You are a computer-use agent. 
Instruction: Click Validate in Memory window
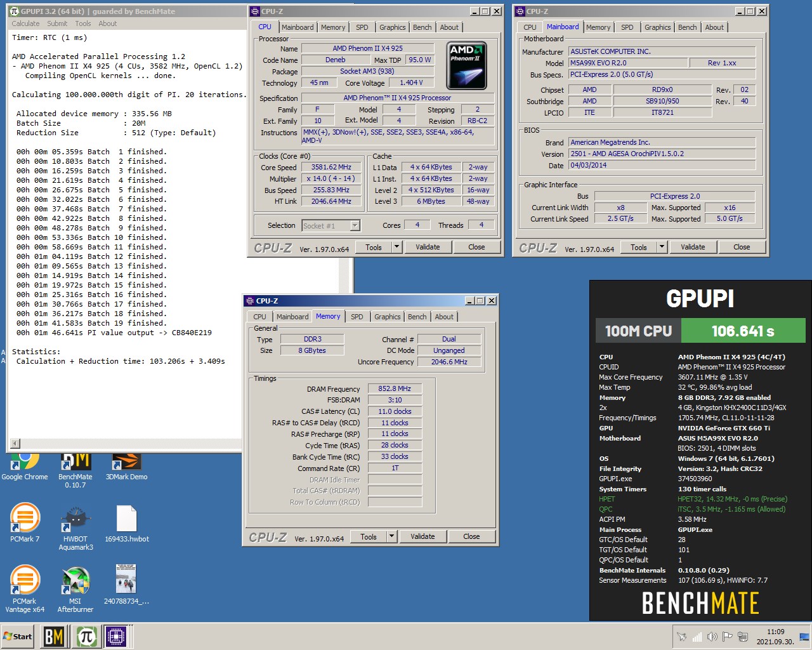[x=422, y=536]
